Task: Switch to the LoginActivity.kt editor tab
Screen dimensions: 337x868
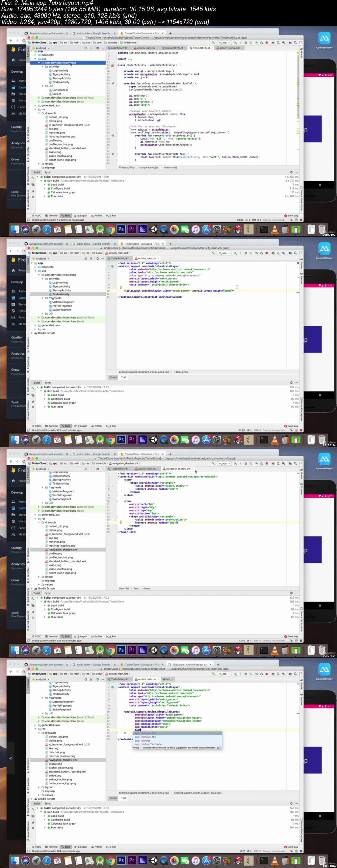Action: (x=119, y=48)
